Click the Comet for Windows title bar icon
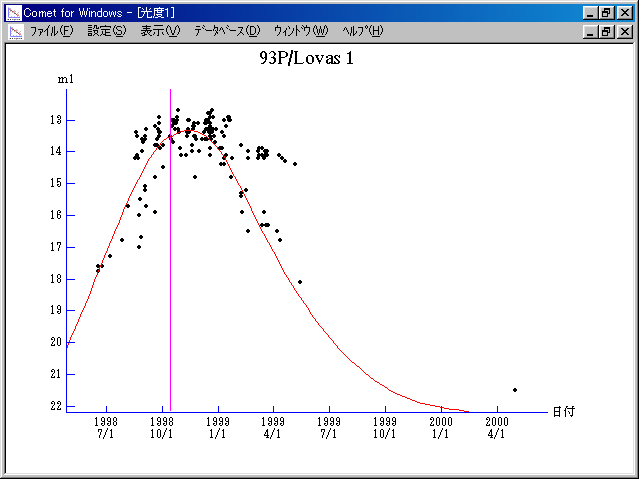Viewport: 639px width, 479px height. click(x=13, y=12)
